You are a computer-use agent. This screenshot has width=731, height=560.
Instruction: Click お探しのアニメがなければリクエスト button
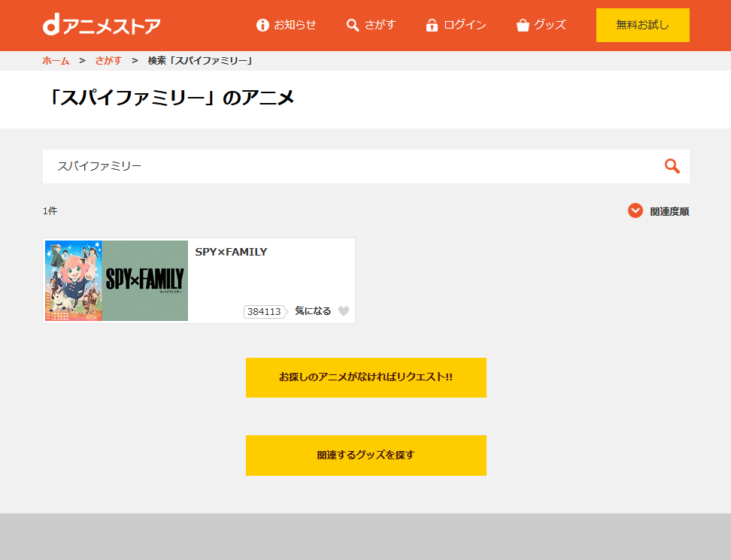pyautogui.click(x=366, y=377)
